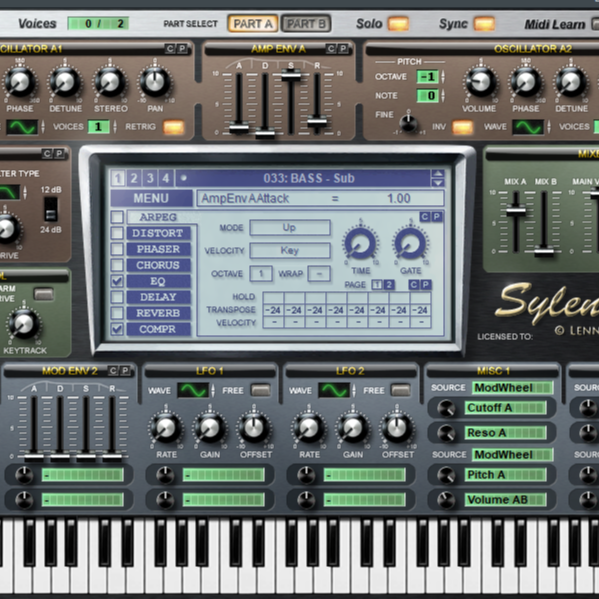Enable the ARPEG checkbox
599x599 pixels.
117,217
